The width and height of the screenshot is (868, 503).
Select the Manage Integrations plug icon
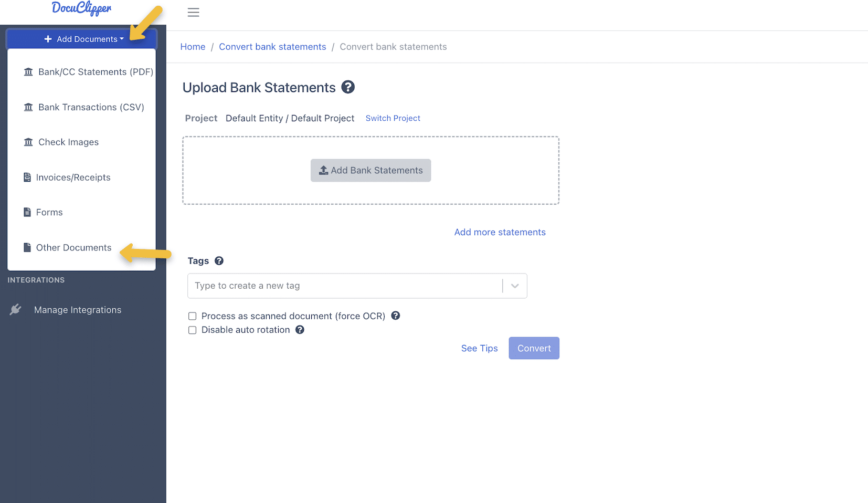pyautogui.click(x=15, y=309)
